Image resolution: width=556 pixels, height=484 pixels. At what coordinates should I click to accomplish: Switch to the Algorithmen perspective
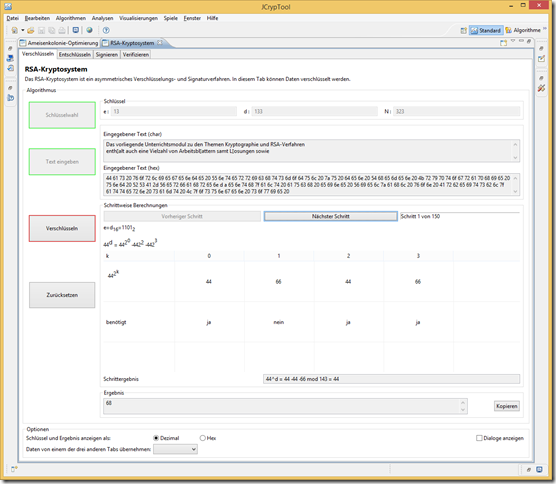[x=523, y=30]
